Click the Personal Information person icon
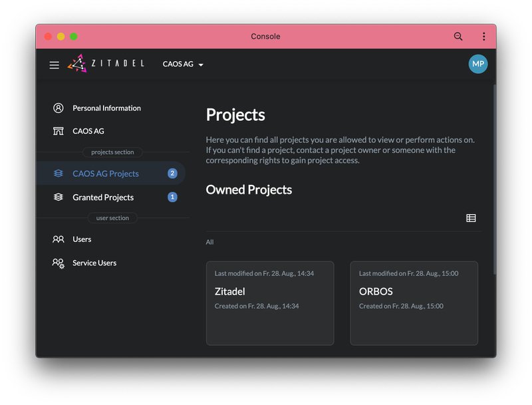Image resolution: width=532 pixels, height=405 pixels. click(59, 108)
